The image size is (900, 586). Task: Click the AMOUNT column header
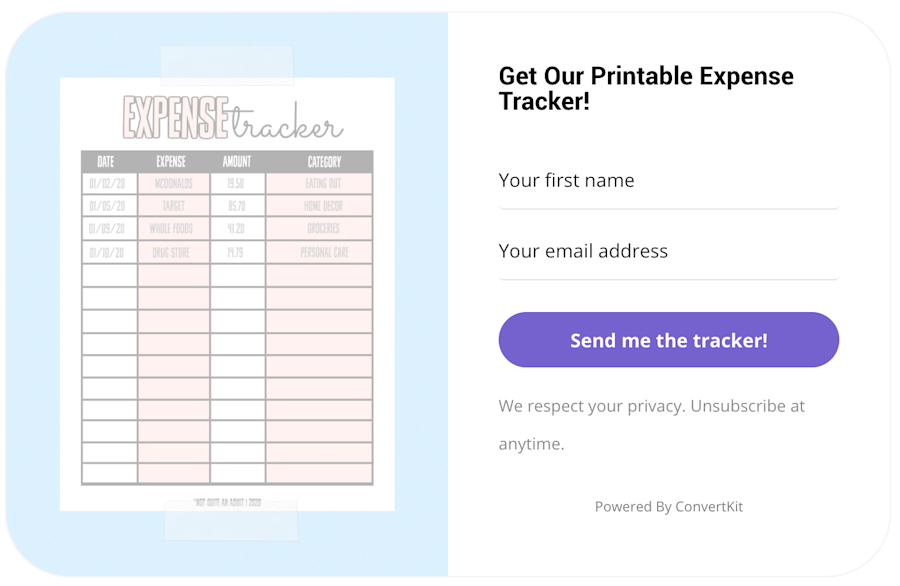click(236, 161)
